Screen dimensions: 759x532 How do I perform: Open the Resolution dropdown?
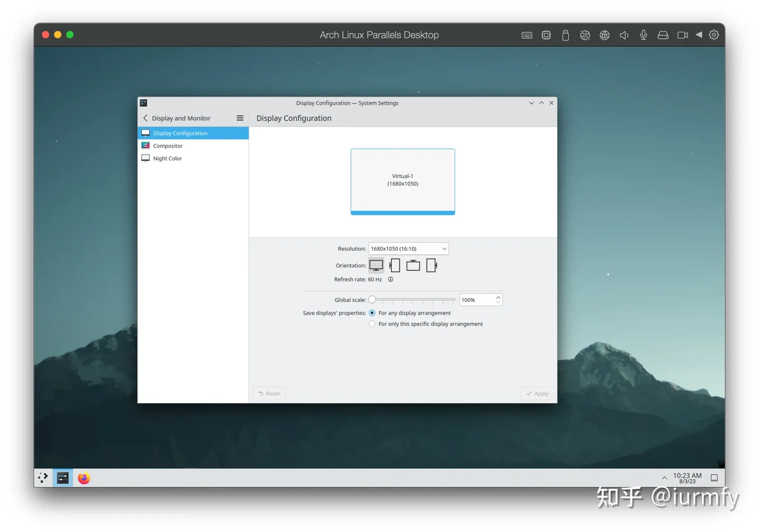pos(408,249)
